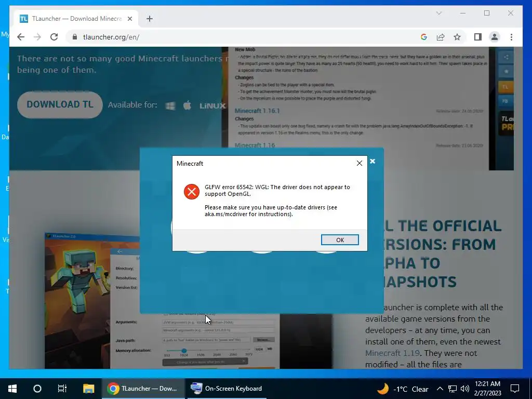The width and height of the screenshot is (532, 399).
Task: Click OK in the Minecraft error dialog
Action: pyautogui.click(x=340, y=240)
